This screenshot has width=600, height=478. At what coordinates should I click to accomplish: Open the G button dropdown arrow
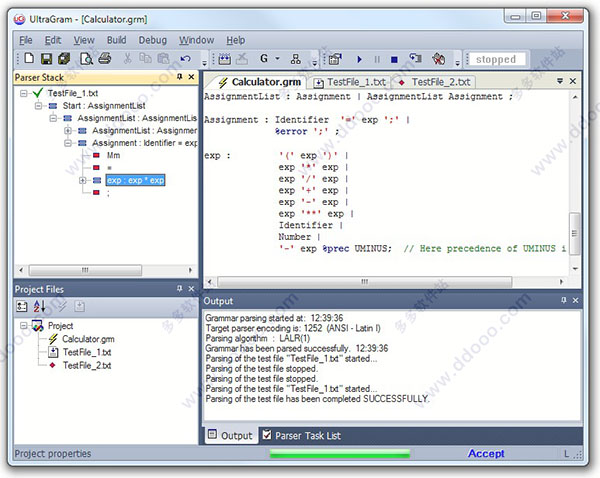[277, 59]
